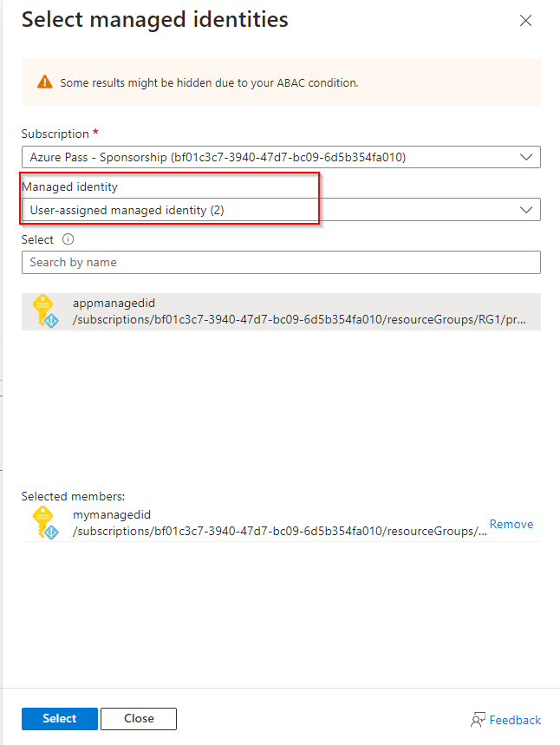560x745 pixels.
Task: Click the ABAC warning triangle icon
Action: tap(44, 82)
